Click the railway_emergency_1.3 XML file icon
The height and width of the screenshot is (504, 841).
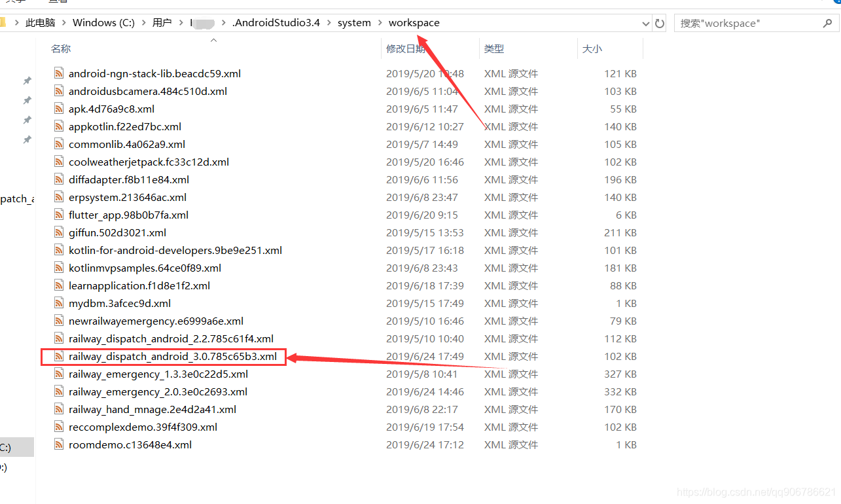coord(59,374)
